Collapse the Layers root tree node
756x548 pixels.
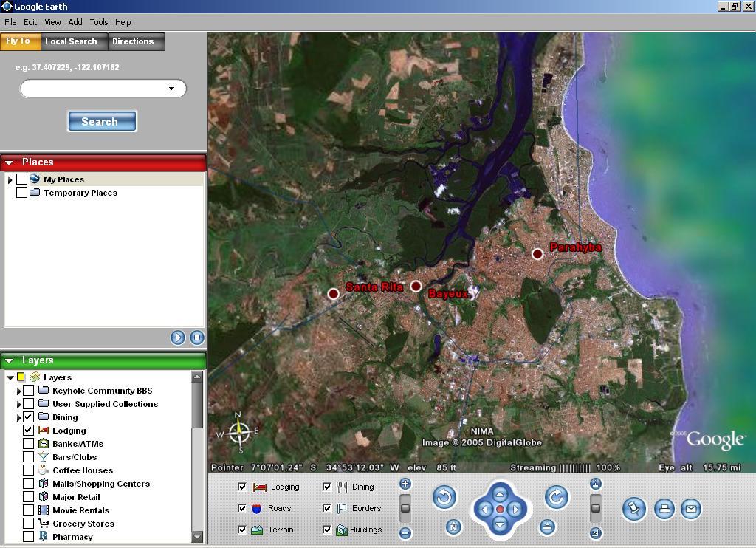tap(10, 377)
